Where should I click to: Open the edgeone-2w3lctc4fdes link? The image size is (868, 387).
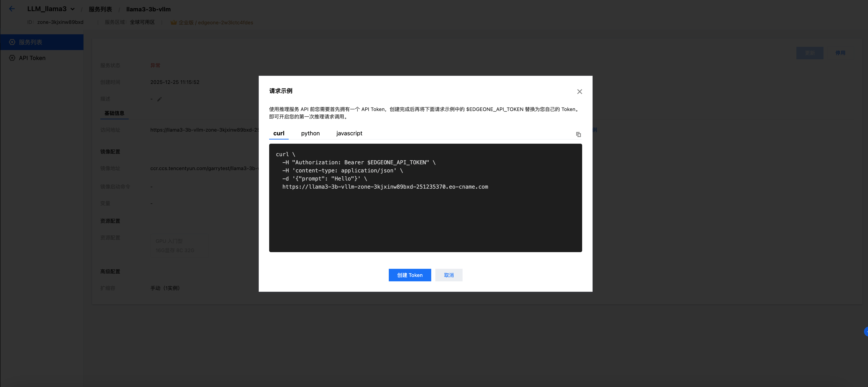point(225,22)
